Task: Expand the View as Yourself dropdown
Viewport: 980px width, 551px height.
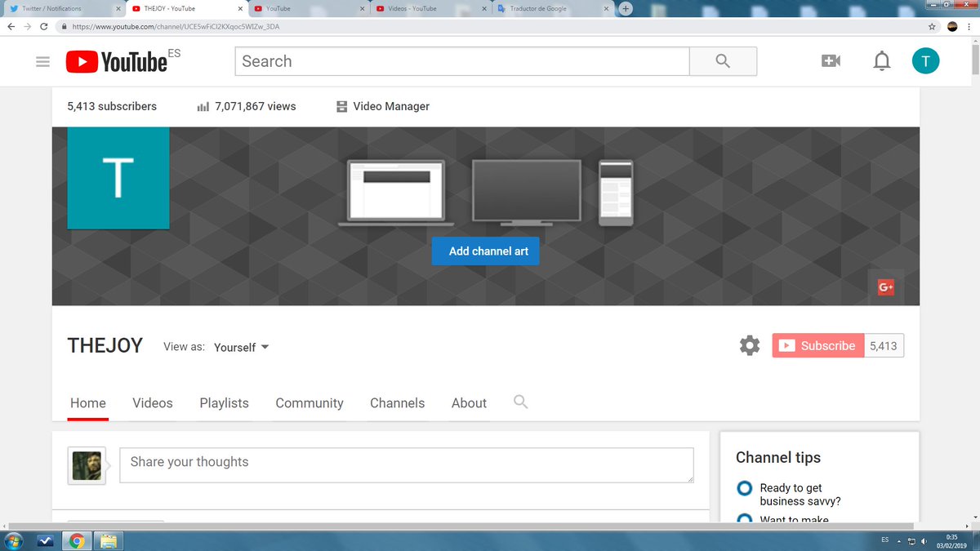Action: pyautogui.click(x=241, y=347)
